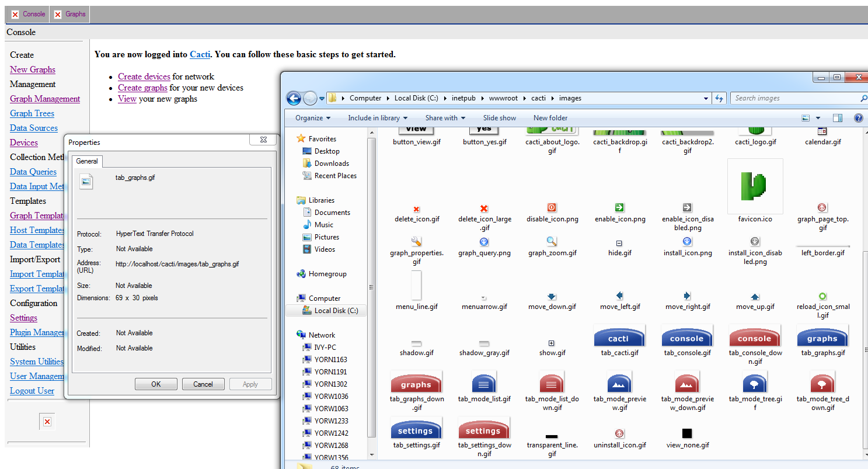Select graph_zoom.gif magnifier icon

(552, 241)
